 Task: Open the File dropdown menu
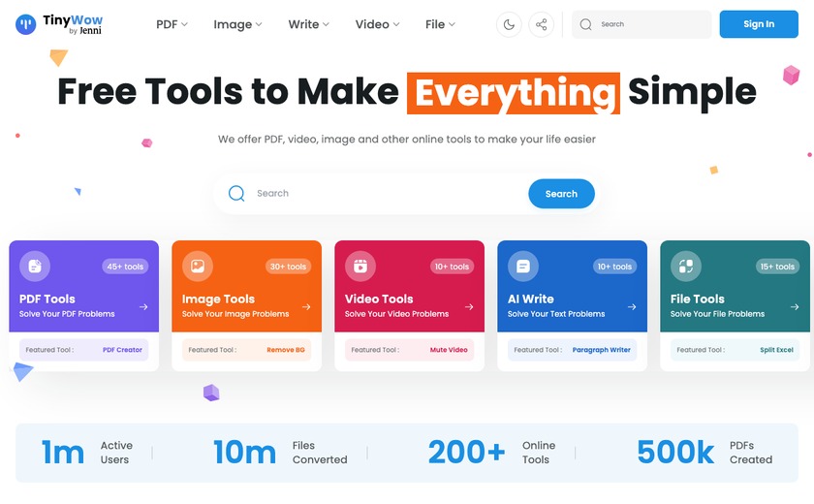(440, 24)
